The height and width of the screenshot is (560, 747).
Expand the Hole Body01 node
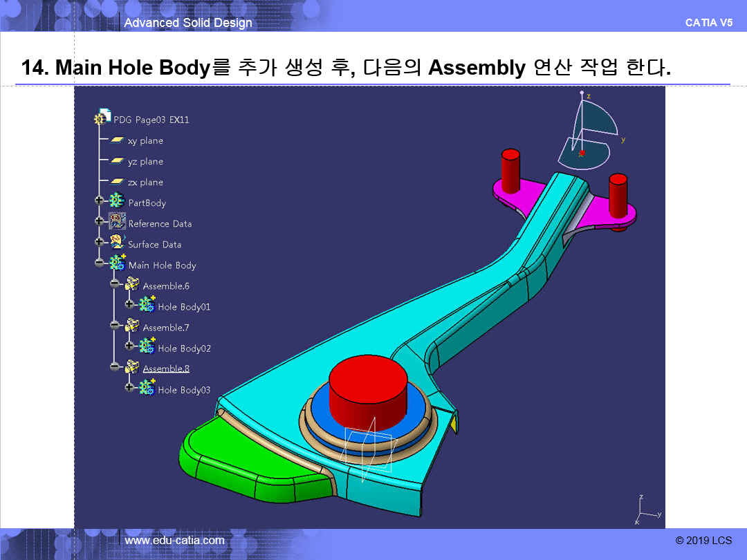[x=129, y=304]
